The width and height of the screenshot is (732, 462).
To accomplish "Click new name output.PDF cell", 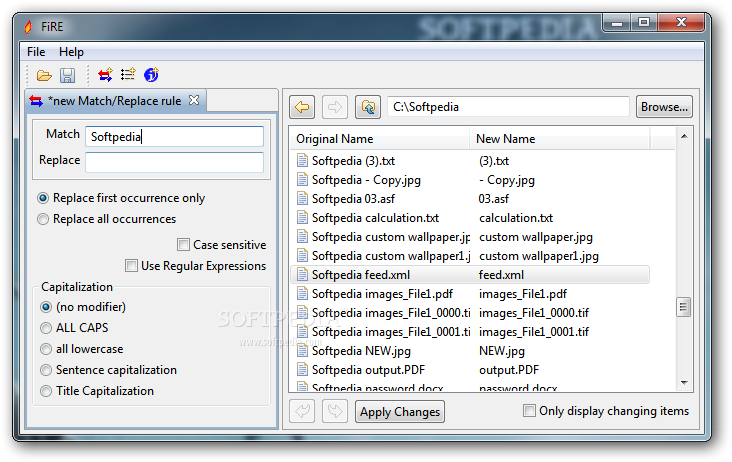I will click(509, 370).
